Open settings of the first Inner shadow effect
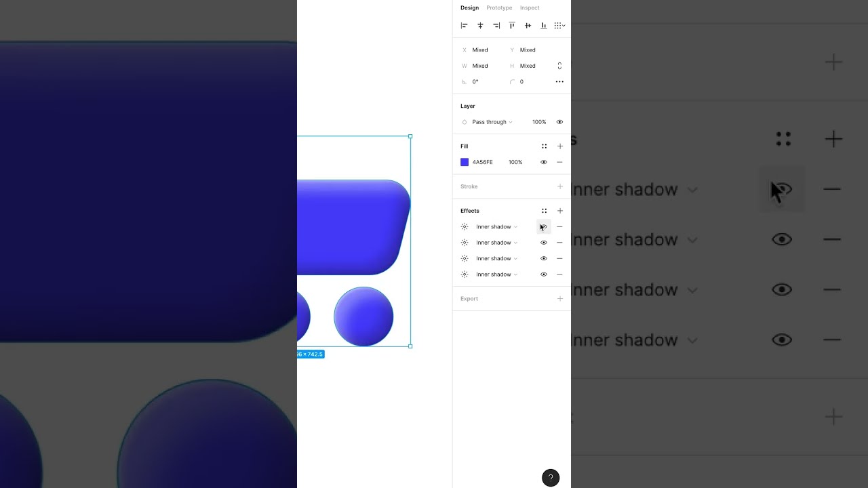 coord(465,226)
